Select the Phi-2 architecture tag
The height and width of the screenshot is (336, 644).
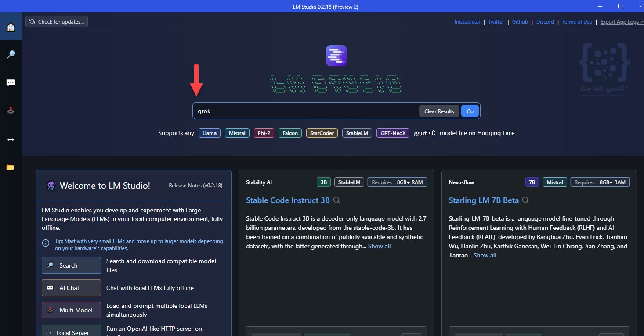coord(264,133)
